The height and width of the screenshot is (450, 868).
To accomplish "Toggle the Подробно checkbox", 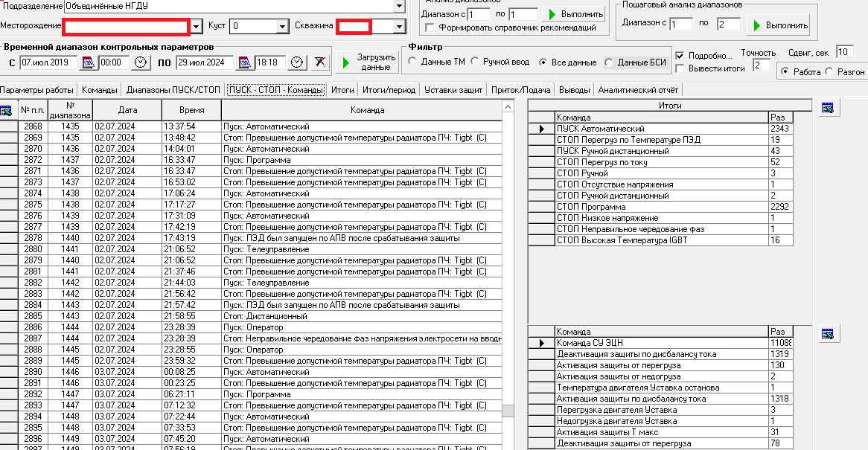I will pyautogui.click(x=680, y=56).
